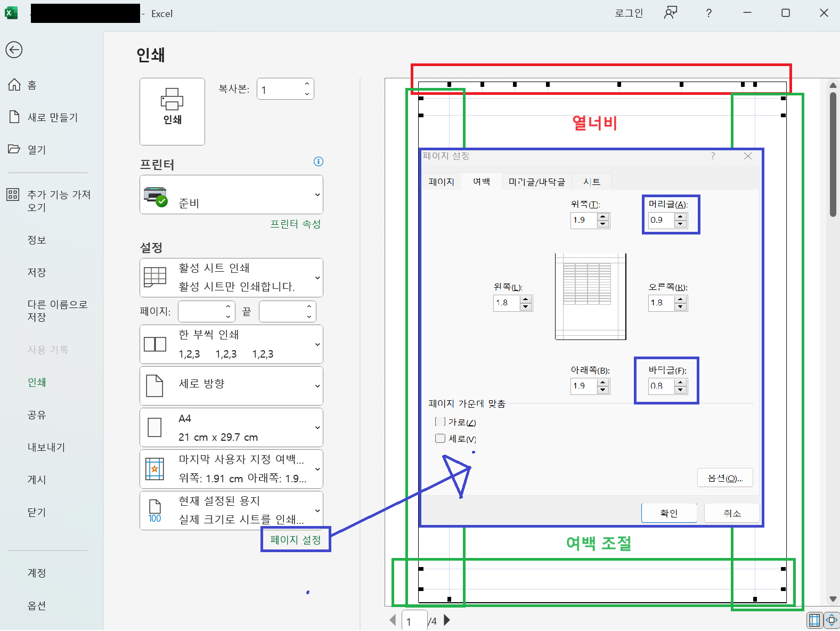This screenshot has width=840, height=631.
Task: Click the 머리글 header value field
Action: coord(661,220)
